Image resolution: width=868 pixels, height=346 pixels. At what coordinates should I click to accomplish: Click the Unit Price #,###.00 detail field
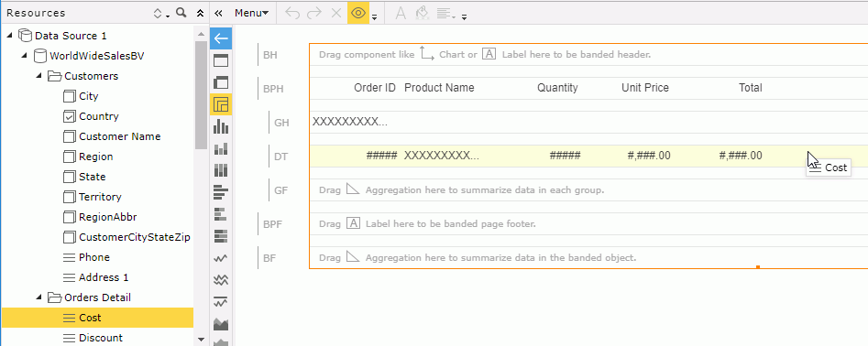649,156
